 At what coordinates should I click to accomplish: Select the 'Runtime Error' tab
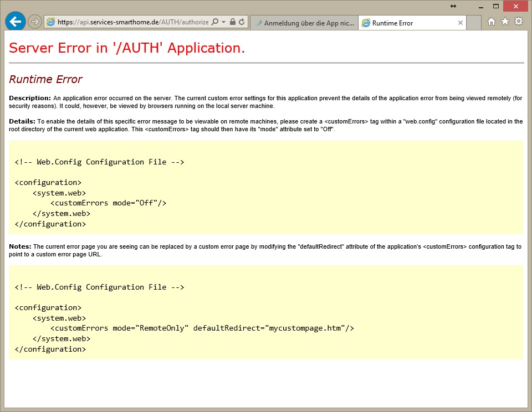pos(412,23)
